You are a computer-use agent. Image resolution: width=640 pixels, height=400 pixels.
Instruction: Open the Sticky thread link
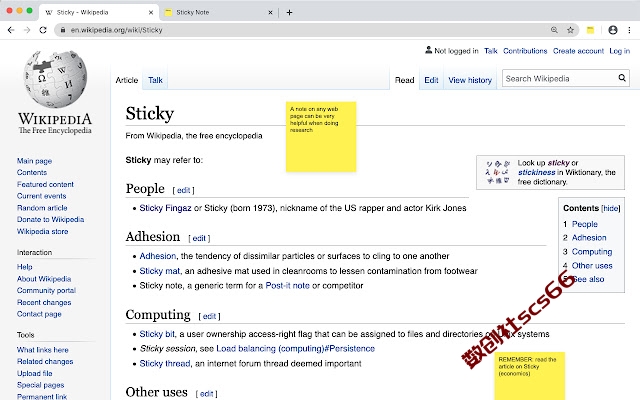pyautogui.click(x=165, y=364)
